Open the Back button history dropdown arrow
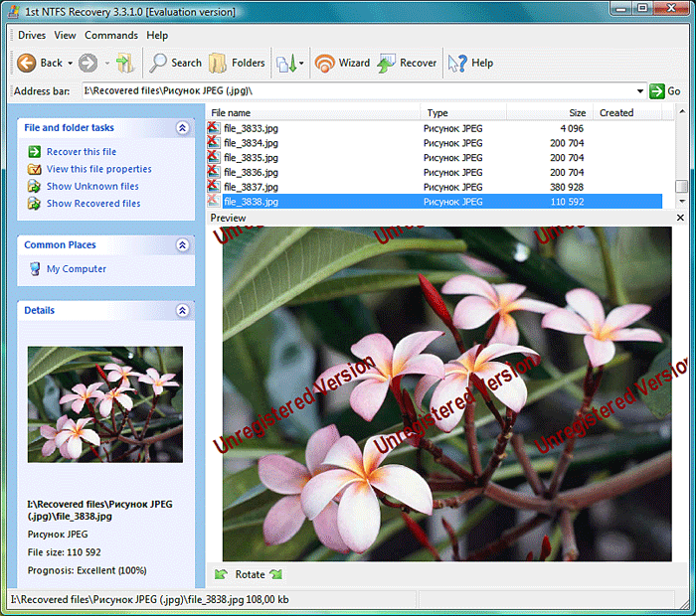The image size is (696, 616). click(71, 64)
